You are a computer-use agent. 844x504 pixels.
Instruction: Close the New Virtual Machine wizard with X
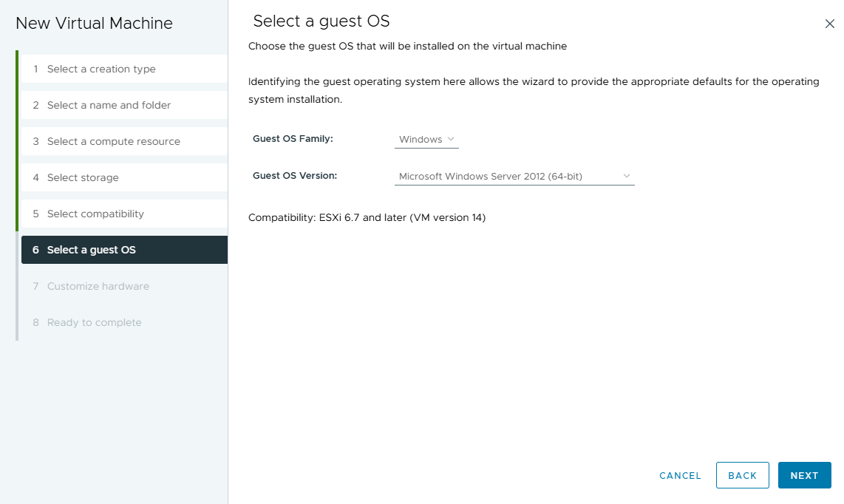coord(829,24)
